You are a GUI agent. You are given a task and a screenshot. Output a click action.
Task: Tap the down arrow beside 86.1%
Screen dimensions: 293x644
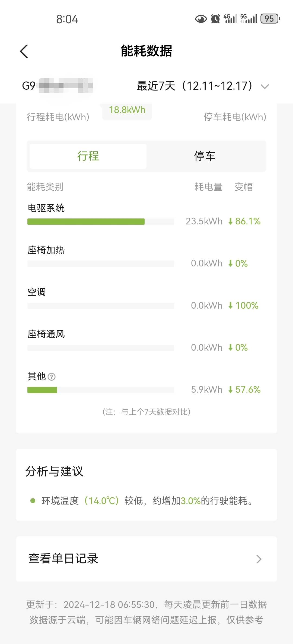pyautogui.click(x=231, y=221)
